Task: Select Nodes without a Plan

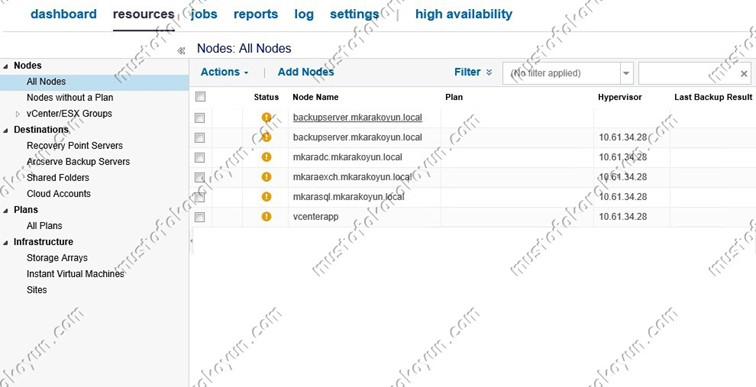Action: (70, 97)
